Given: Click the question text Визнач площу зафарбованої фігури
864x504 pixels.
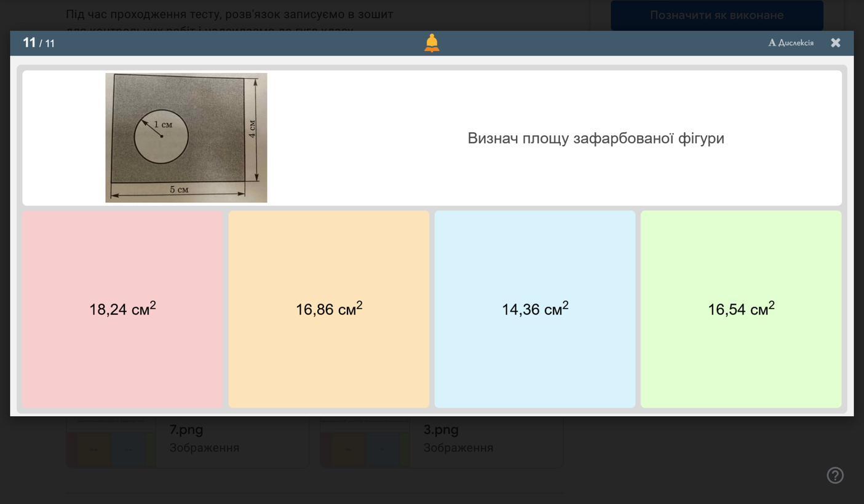Looking at the screenshot, I should coord(595,138).
